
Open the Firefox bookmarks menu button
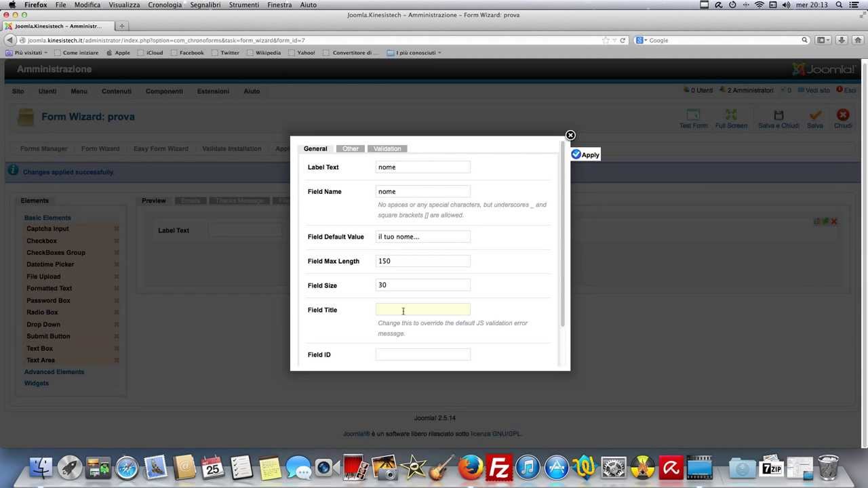click(x=823, y=40)
